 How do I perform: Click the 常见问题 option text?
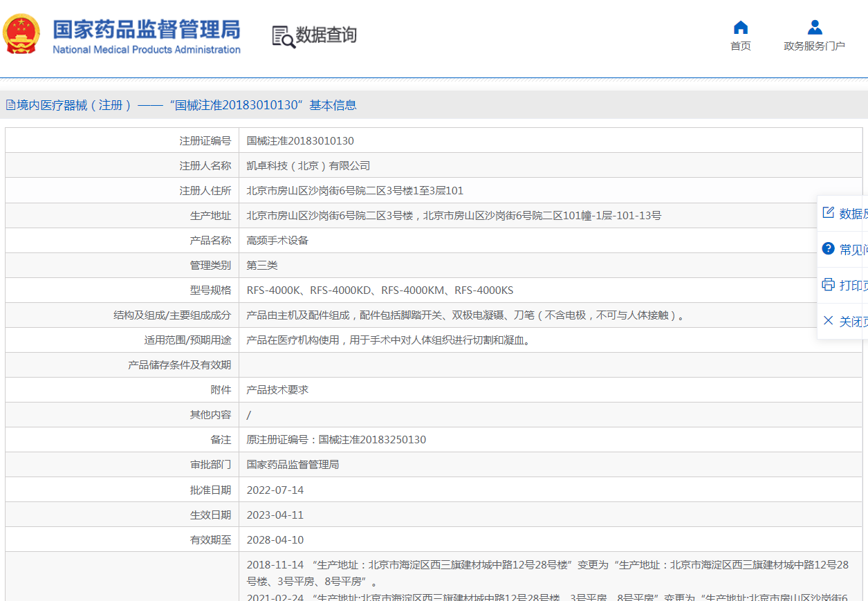(853, 250)
